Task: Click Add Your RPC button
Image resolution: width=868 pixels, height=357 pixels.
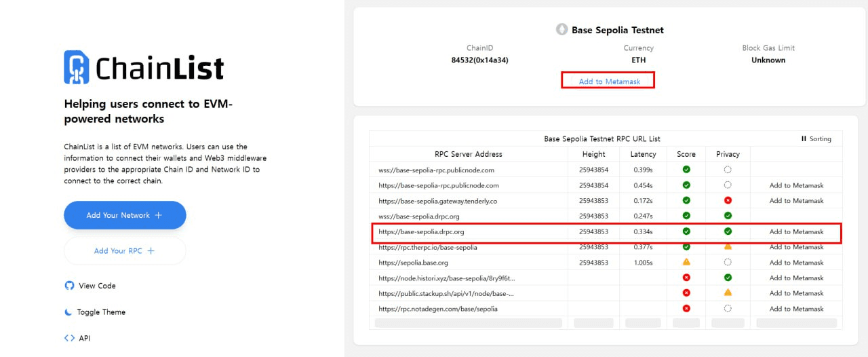Action: [125, 250]
